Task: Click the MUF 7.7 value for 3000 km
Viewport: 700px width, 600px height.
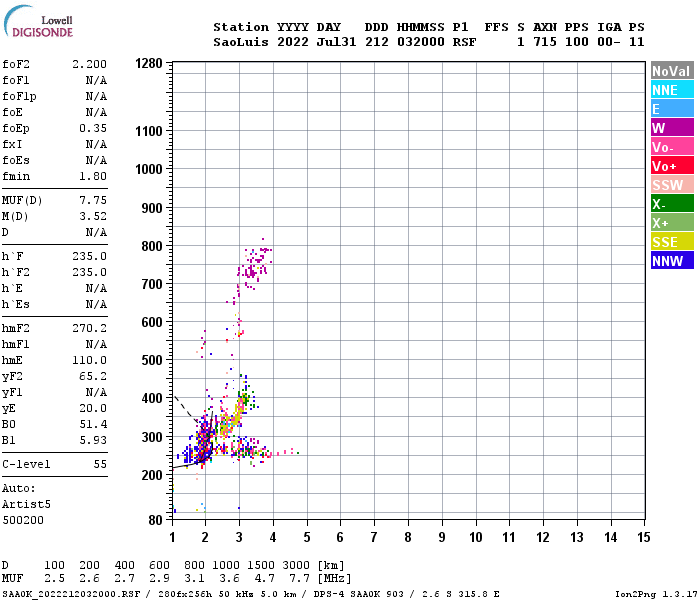Action: (x=299, y=579)
